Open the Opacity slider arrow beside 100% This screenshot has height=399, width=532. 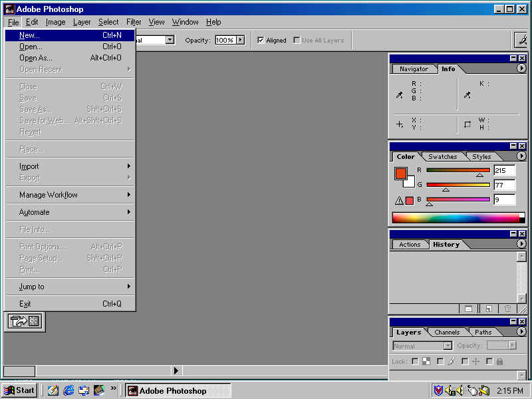[241, 40]
